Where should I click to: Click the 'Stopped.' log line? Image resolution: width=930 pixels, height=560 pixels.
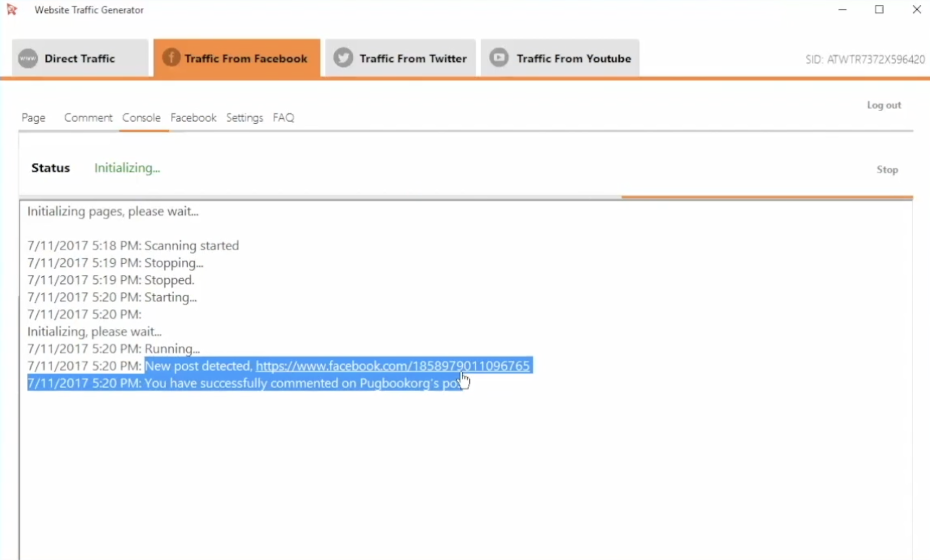[111, 280]
